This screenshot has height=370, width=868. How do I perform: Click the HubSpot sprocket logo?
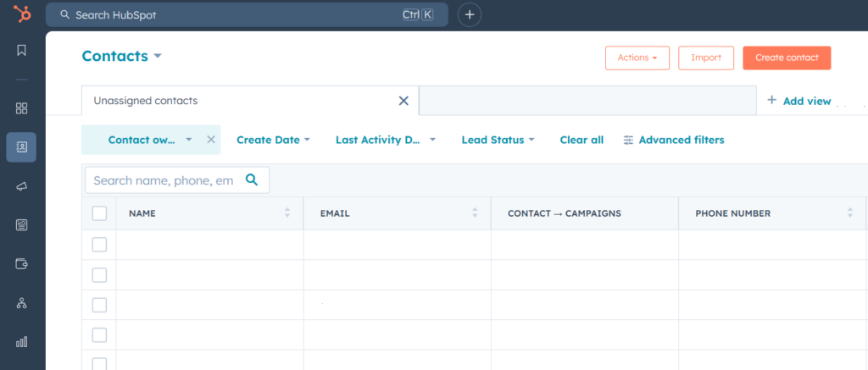pyautogui.click(x=23, y=14)
